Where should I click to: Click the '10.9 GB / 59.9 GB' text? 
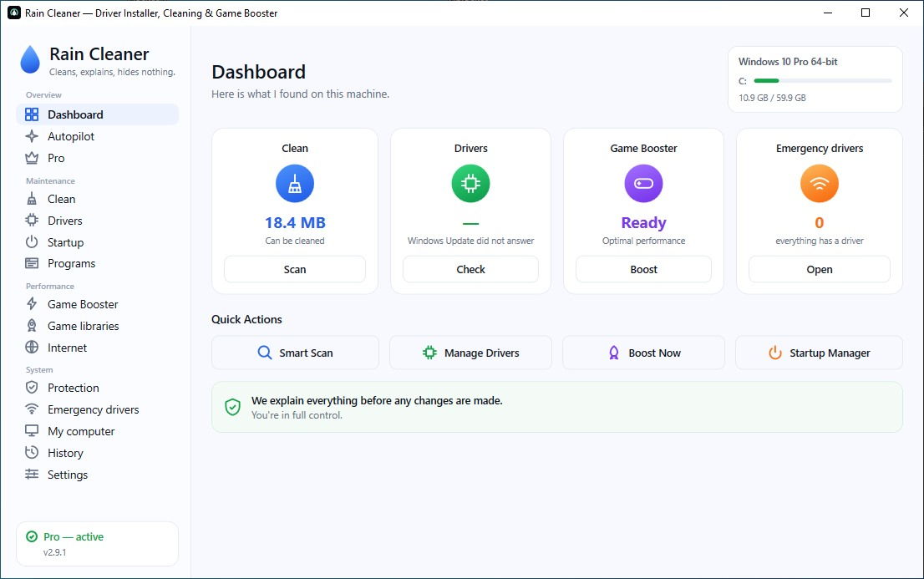pos(772,98)
